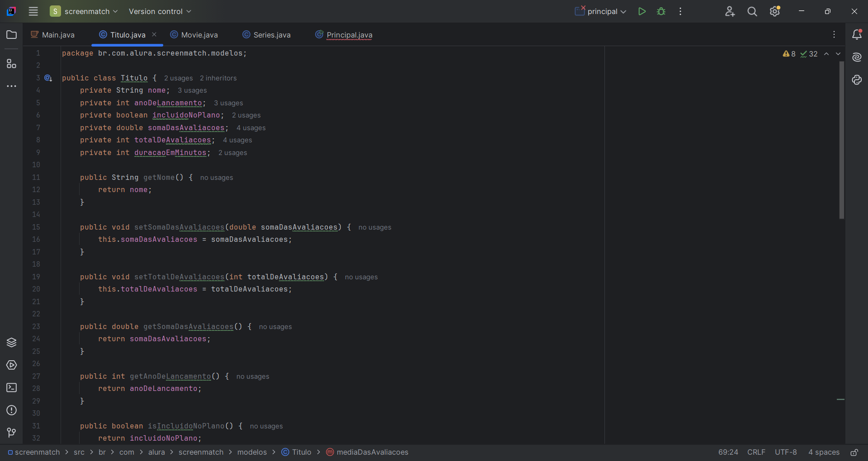Click 2 usages hint for duracaoEmMinutos field
Viewport: 868px width, 461px height.
(x=232, y=153)
